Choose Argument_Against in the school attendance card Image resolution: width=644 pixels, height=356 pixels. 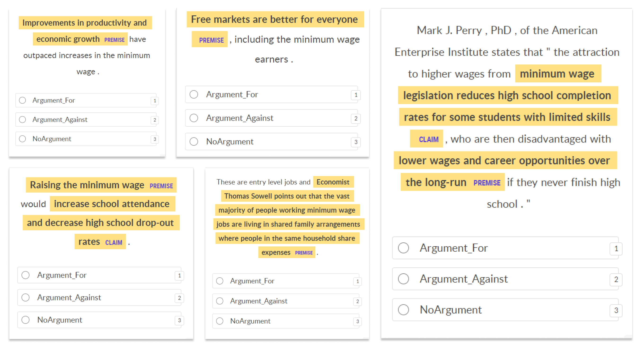click(99, 298)
